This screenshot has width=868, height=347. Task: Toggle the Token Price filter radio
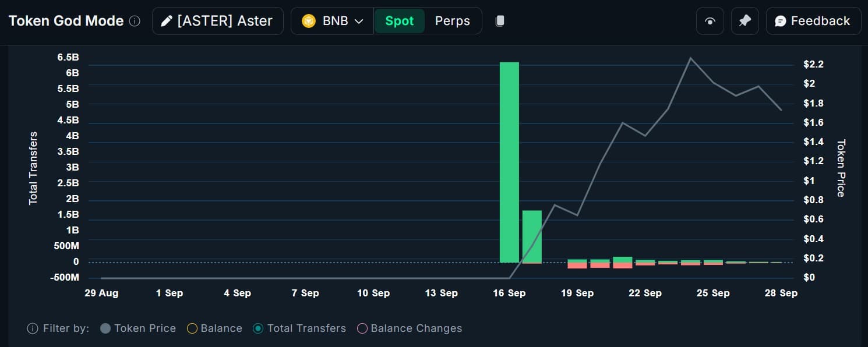point(105,328)
